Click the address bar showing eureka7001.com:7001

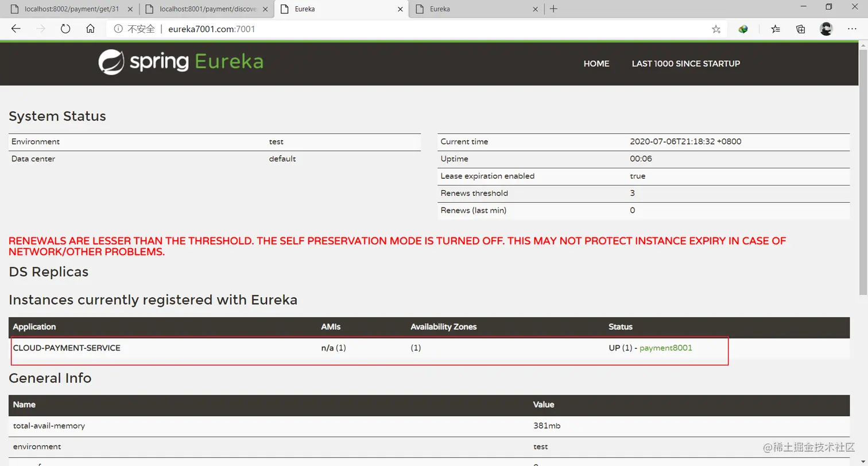[x=416, y=29]
